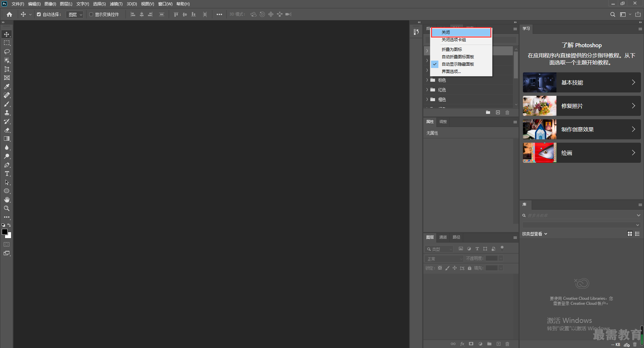The image size is (644, 348).
Task: Select the Eraser tool
Action: pos(7,130)
